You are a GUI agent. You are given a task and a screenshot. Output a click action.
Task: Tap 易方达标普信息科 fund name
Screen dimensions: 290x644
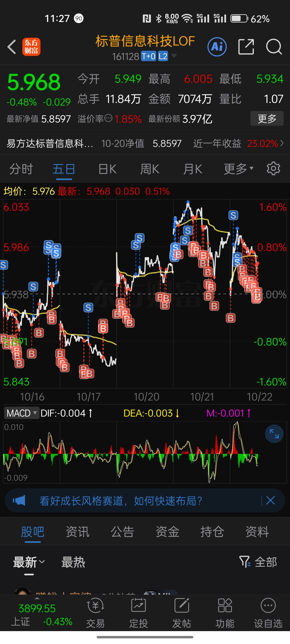(x=50, y=143)
